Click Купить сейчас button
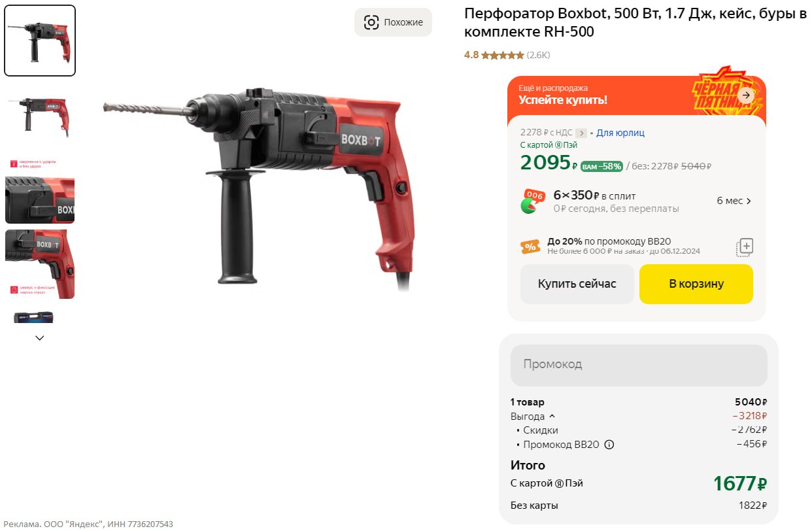The height and width of the screenshot is (531, 812). [577, 284]
